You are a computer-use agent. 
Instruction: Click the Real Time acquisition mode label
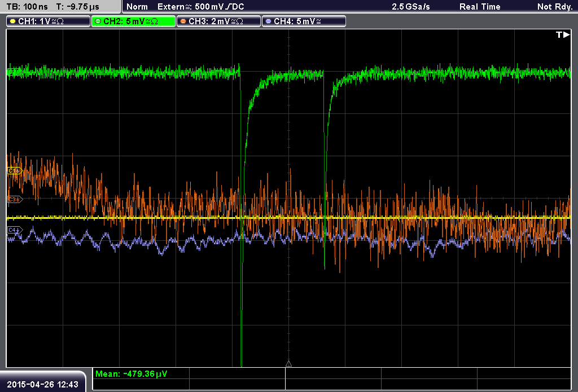point(480,7)
